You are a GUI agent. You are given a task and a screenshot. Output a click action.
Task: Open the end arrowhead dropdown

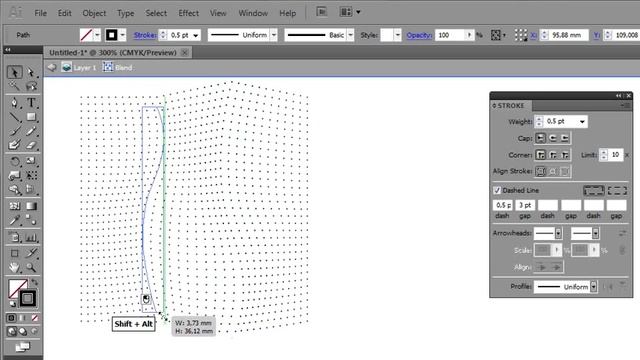[596, 233]
